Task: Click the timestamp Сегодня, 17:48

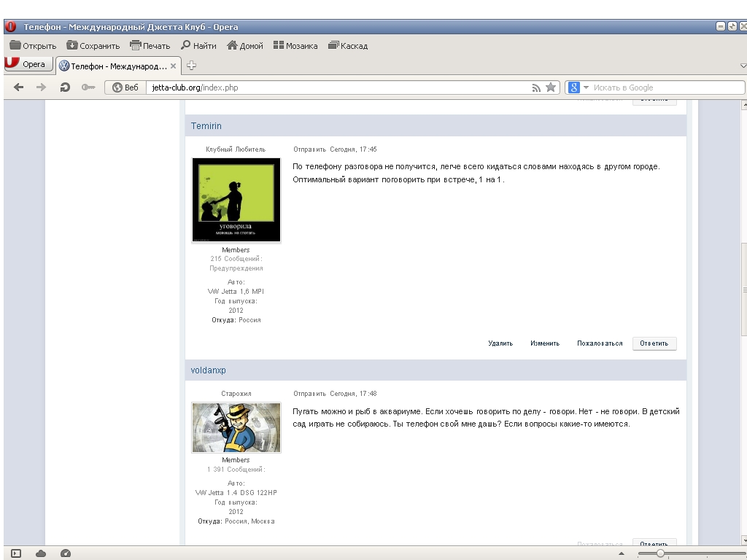Action: pyautogui.click(x=353, y=393)
